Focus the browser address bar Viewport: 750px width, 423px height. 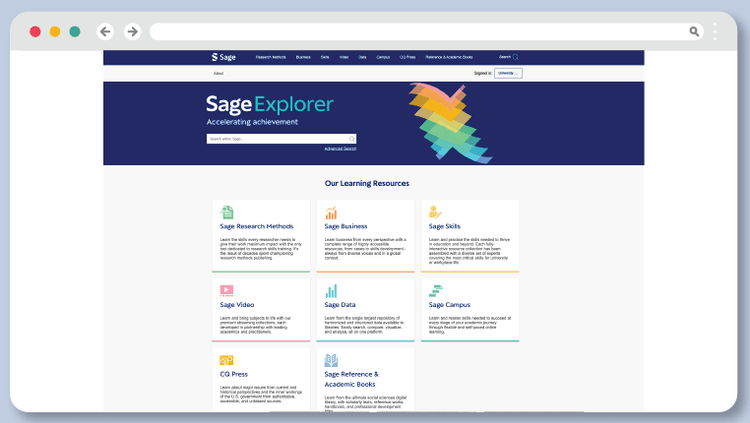[427, 32]
